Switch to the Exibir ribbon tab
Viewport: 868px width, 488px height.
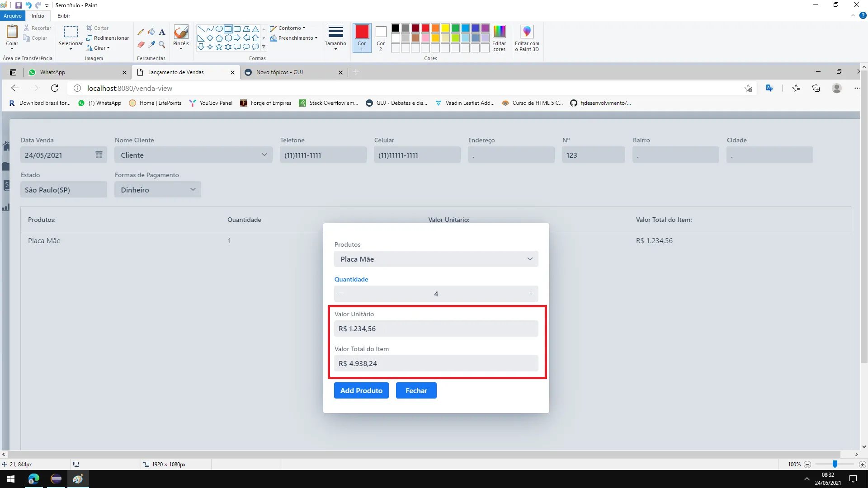pyautogui.click(x=63, y=16)
